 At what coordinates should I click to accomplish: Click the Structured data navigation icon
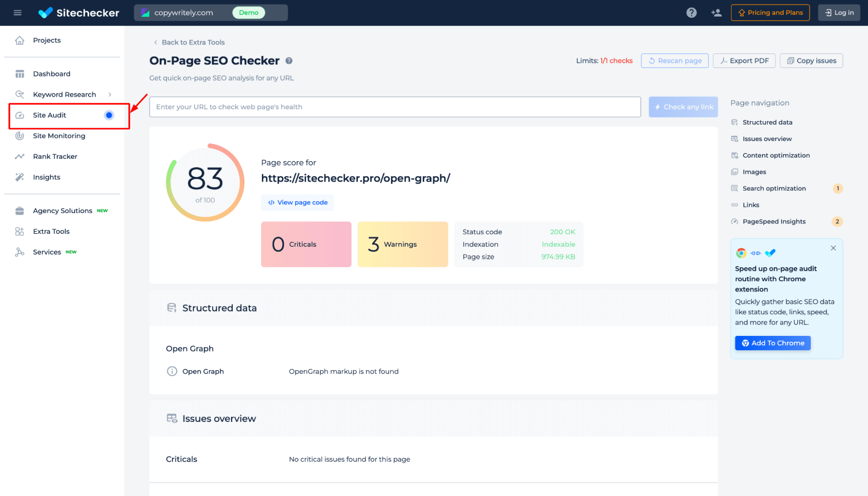click(x=734, y=122)
